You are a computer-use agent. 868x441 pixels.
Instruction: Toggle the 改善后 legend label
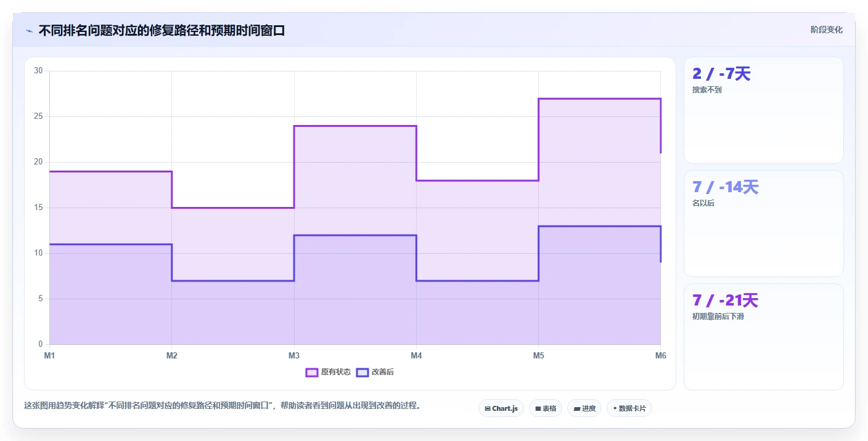point(383,372)
